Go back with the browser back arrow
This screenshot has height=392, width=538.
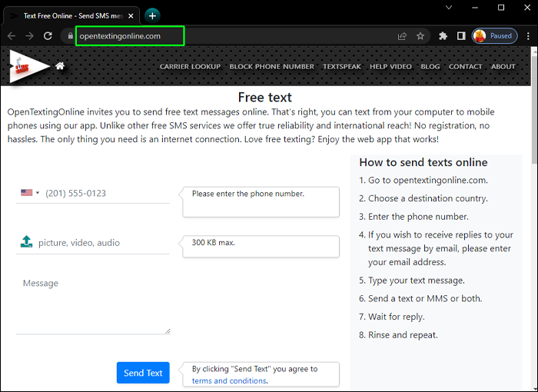(11, 35)
